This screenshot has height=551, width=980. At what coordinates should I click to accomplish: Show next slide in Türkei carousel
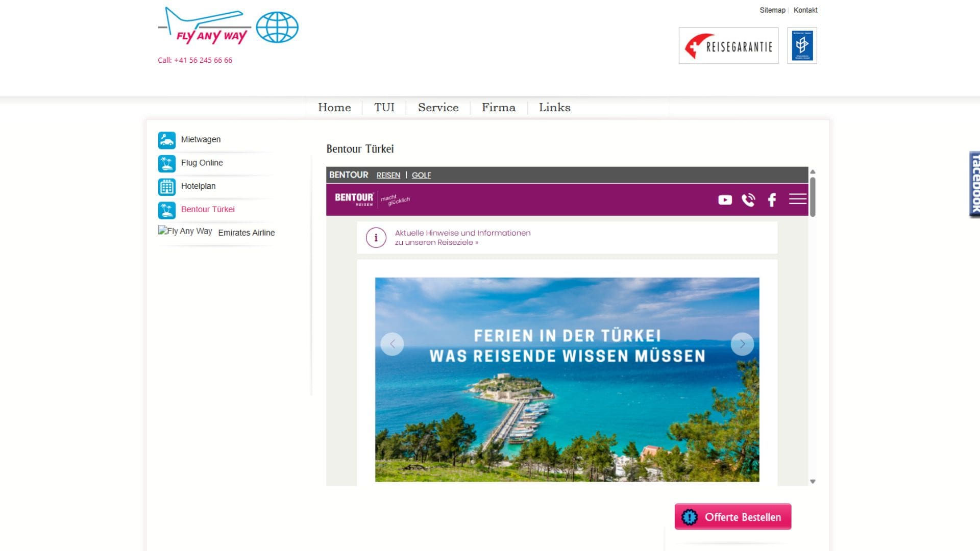coord(742,344)
